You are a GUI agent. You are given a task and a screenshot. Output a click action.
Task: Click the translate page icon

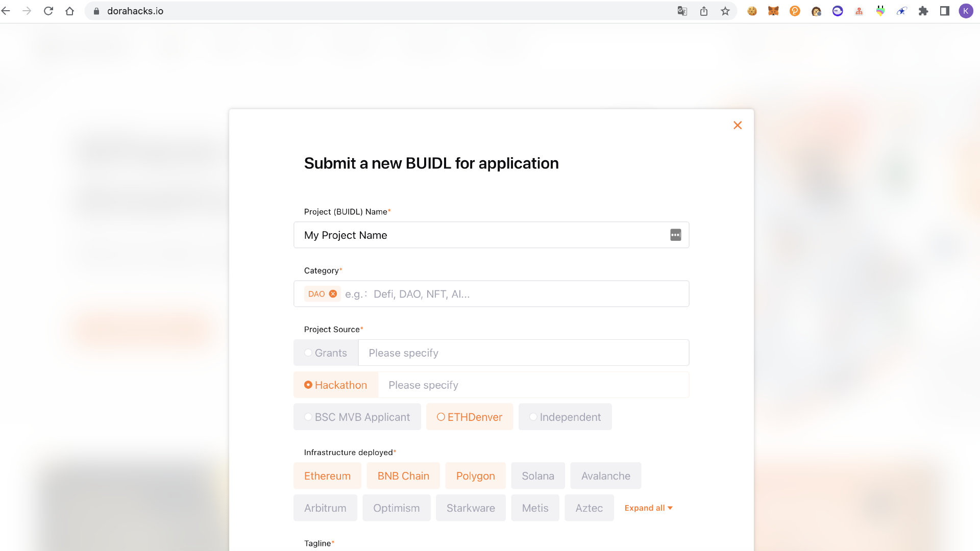pyautogui.click(x=682, y=11)
